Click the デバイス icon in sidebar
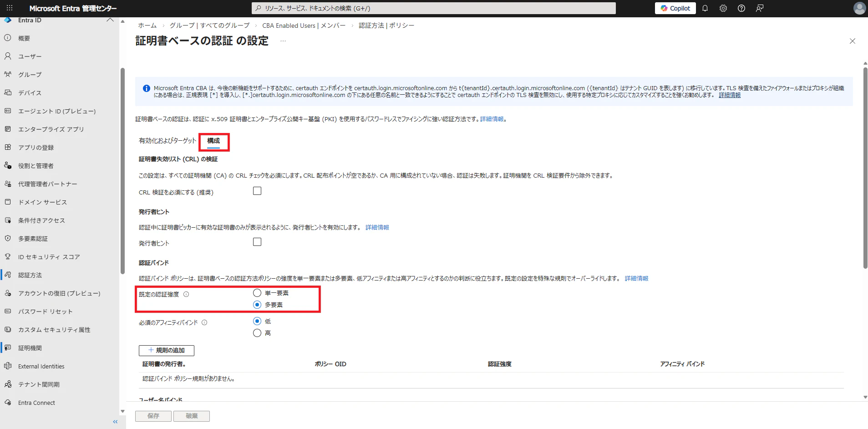This screenshot has height=429, width=868. coord(8,92)
